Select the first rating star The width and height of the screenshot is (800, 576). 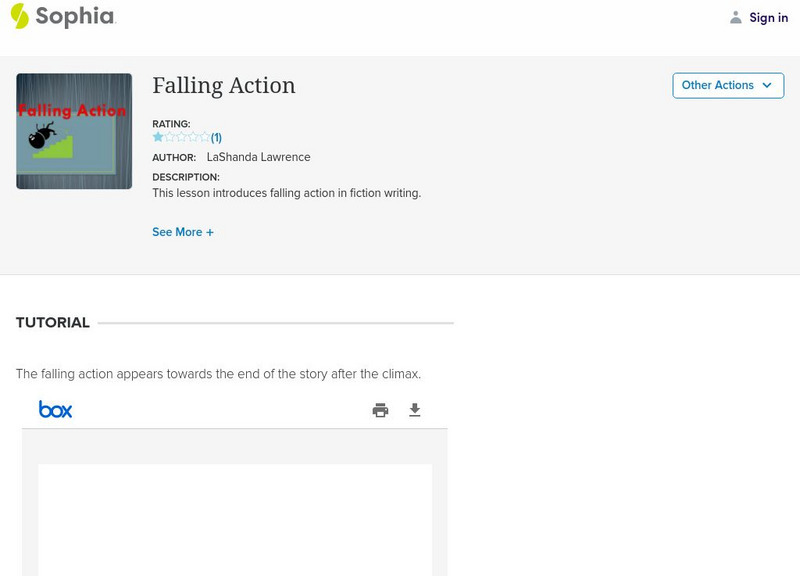pyautogui.click(x=158, y=137)
